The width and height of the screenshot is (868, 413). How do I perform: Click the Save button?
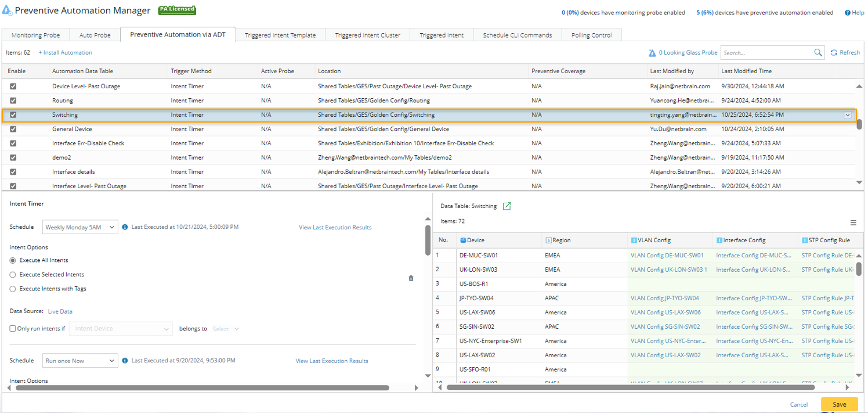[x=839, y=404]
